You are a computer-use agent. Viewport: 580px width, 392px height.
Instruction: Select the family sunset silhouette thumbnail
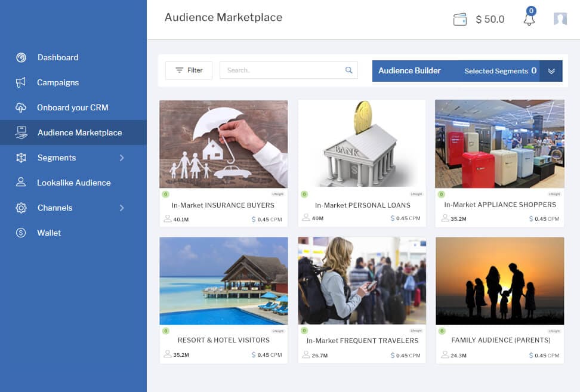(x=499, y=281)
